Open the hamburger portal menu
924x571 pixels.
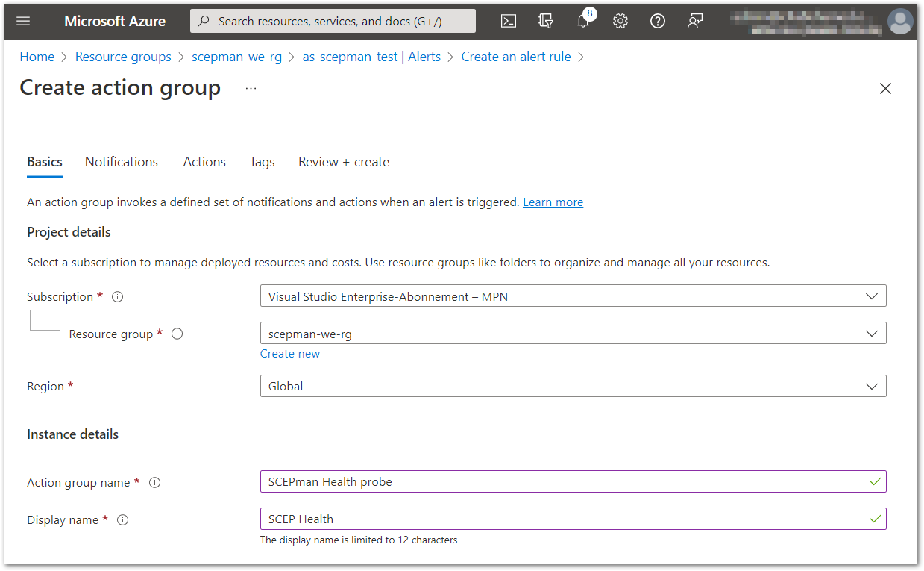pyautogui.click(x=23, y=21)
